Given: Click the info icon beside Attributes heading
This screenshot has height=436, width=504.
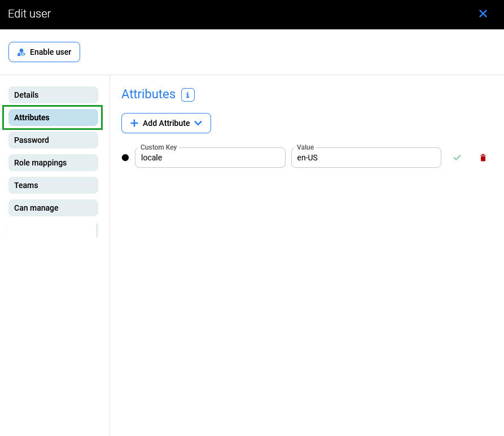Looking at the screenshot, I should point(188,95).
